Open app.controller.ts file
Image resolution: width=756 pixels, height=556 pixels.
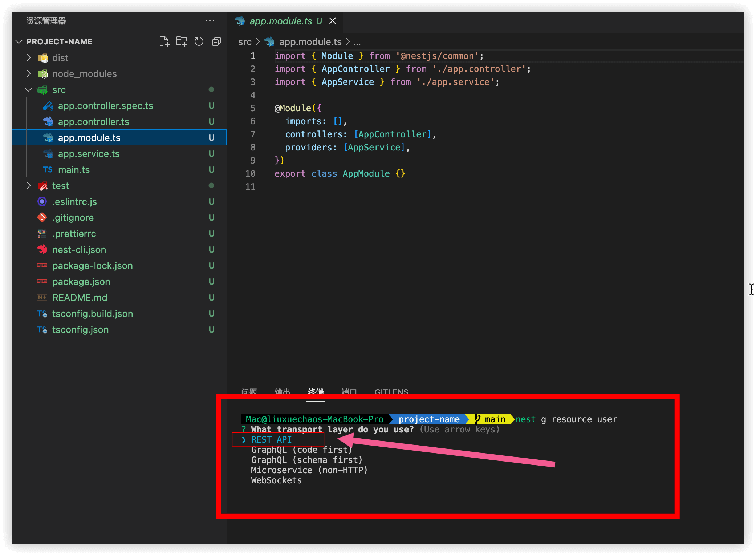[x=119, y=122]
